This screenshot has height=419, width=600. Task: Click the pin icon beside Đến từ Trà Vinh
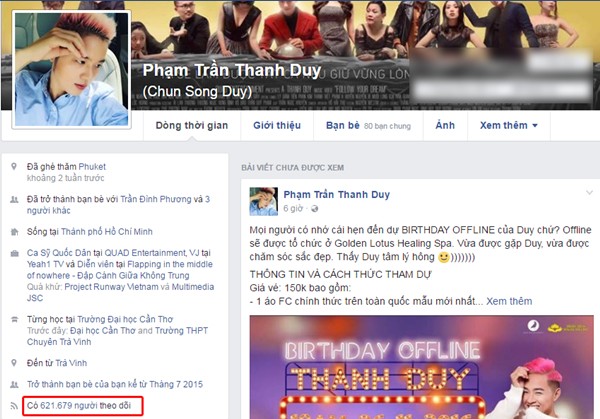[14, 363]
